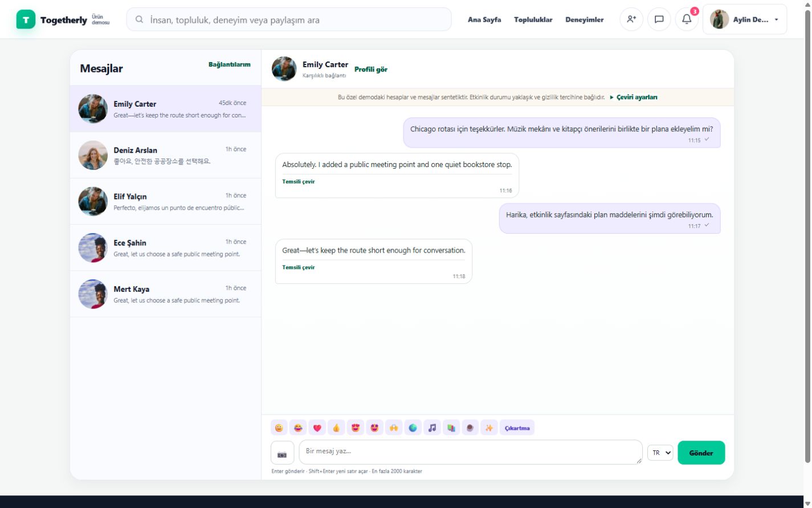
Task: Insert the globe emoji
Action: click(413, 428)
